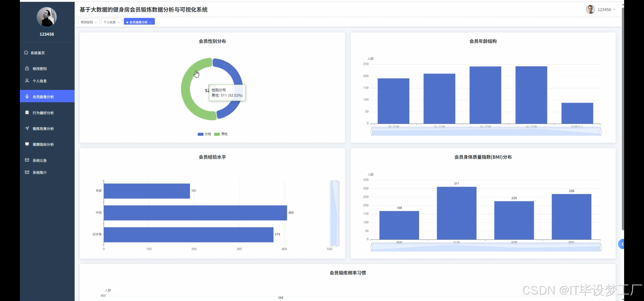This screenshot has height=301, width=644.
Task: Click the 会员身体质量指数(BMI)分布 title
Action: pos(483,157)
